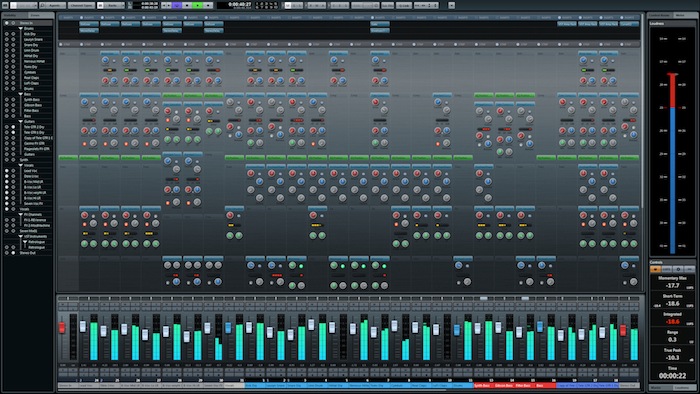
Task: Toggle the purple Cycle loop button
Action: (177, 5)
